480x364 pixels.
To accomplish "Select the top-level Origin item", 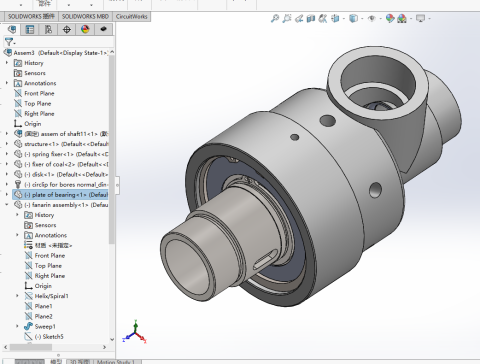I will (28, 124).
